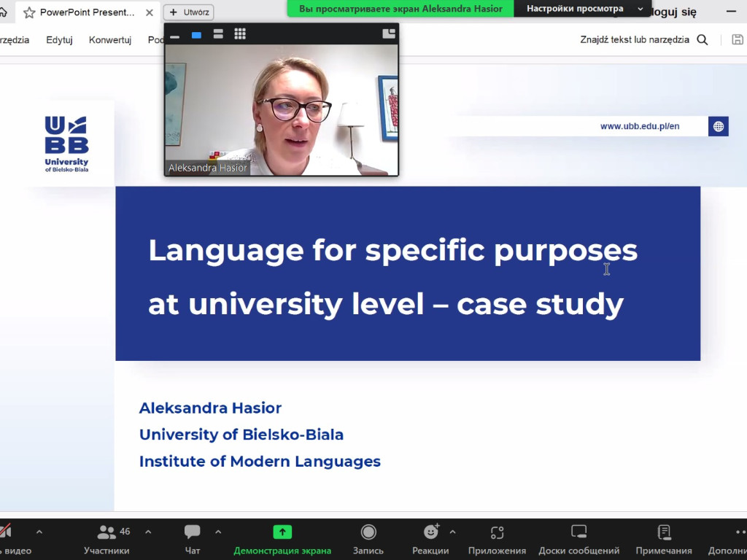Open the Chat speech bubble icon
Image resolution: width=747 pixels, height=560 pixels.
point(193,532)
